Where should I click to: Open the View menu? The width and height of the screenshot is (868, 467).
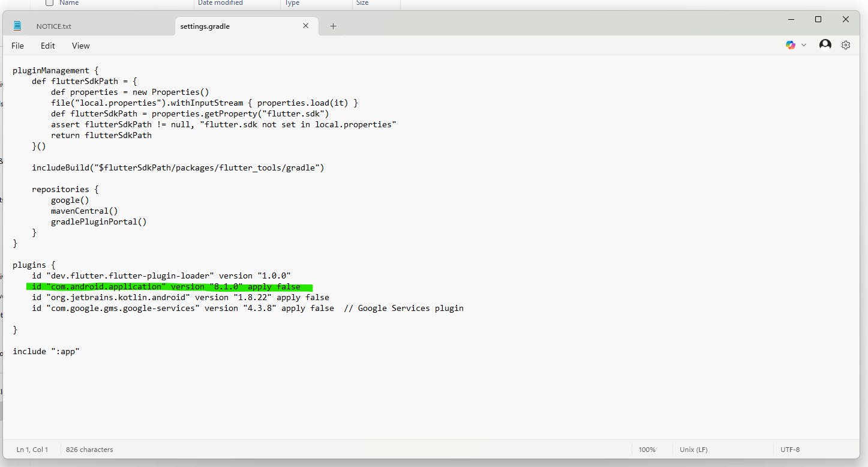[80, 46]
